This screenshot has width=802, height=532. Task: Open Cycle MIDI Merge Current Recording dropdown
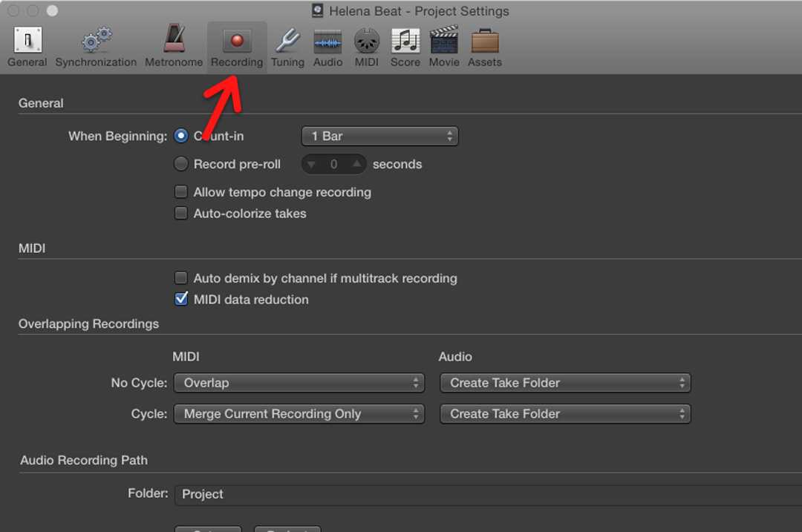click(299, 414)
